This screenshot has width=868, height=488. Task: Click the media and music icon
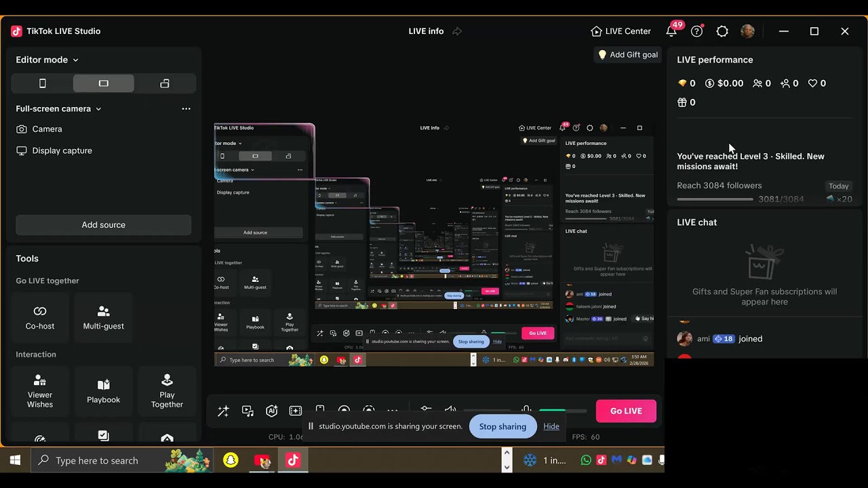(248, 411)
